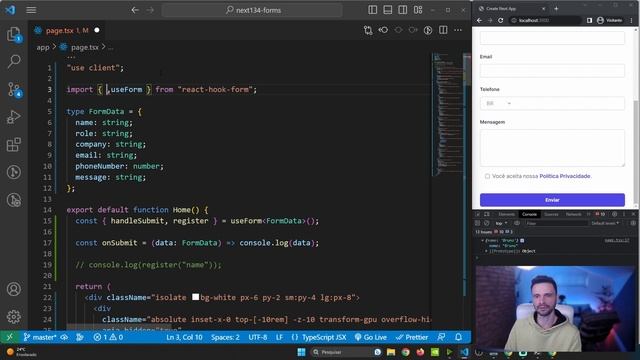This screenshot has width=640, height=360.
Task: Clear the DevTools console
Action: pyautogui.click(x=486, y=223)
